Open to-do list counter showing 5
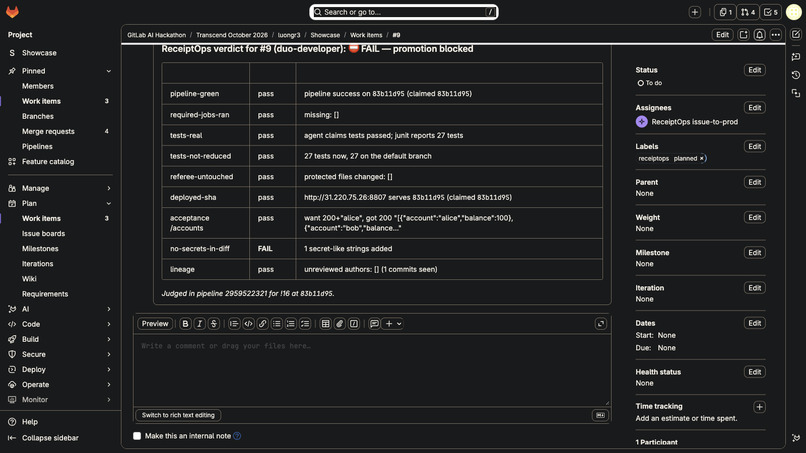The image size is (806, 453). coord(771,12)
